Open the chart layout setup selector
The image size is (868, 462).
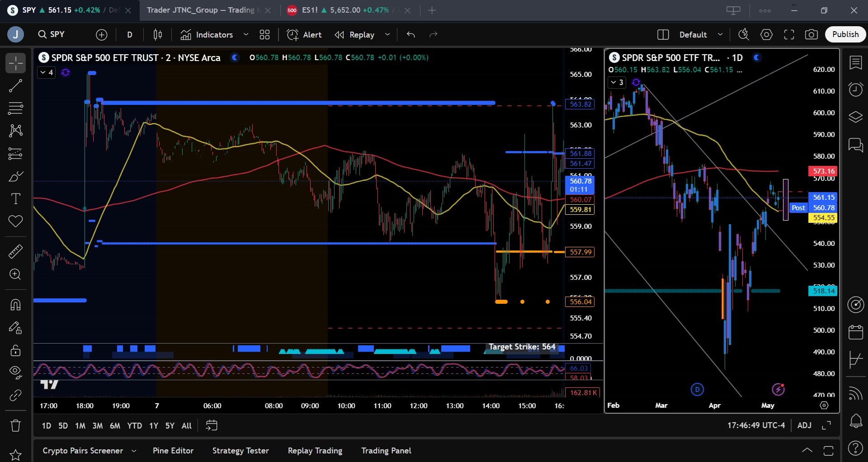coord(663,34)
